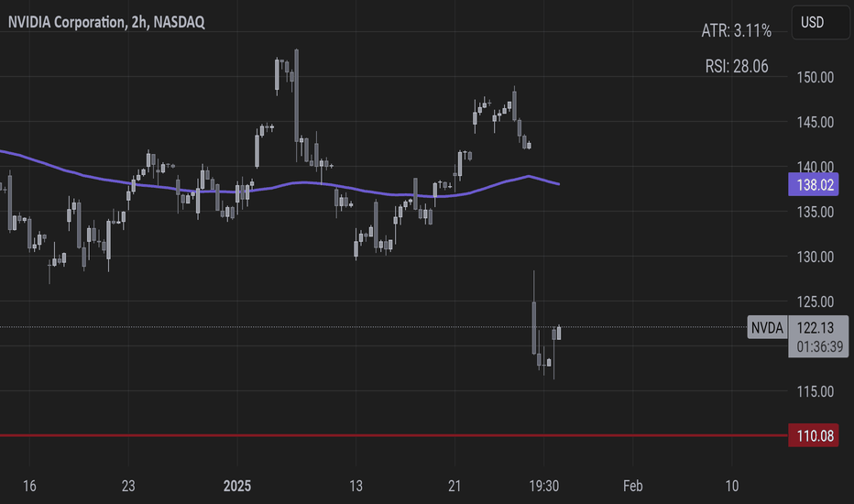Screen dimensions: 854x504
Task: Click the 19:30 time axis label
Action: [543, 486]
